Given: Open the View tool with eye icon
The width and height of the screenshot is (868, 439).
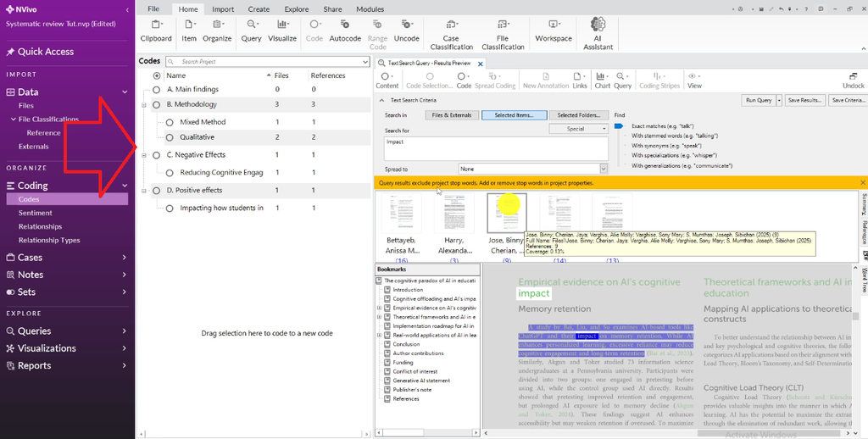Looking at the screenshot, I should click(694, 81).
